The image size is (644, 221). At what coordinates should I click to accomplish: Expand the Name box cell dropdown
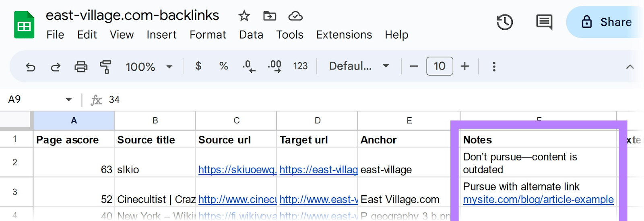[x=69, y=100]
